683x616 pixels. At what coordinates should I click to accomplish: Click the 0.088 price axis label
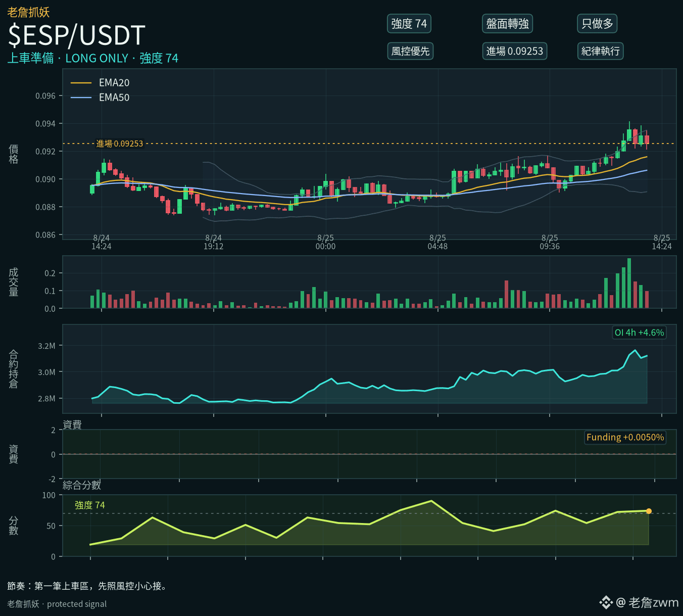click(45, 207)
